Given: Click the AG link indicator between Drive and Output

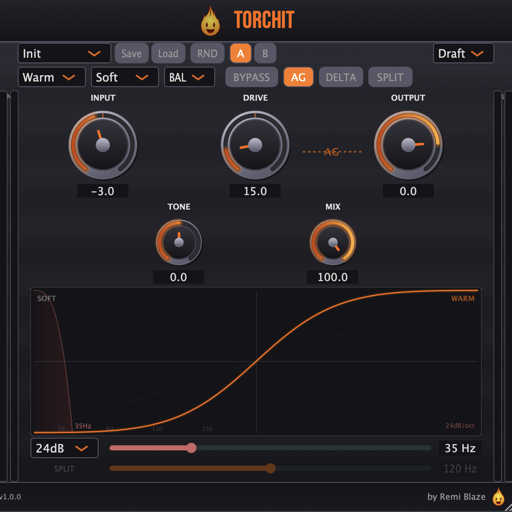Looking at the screenshot, I should point(332,152).
